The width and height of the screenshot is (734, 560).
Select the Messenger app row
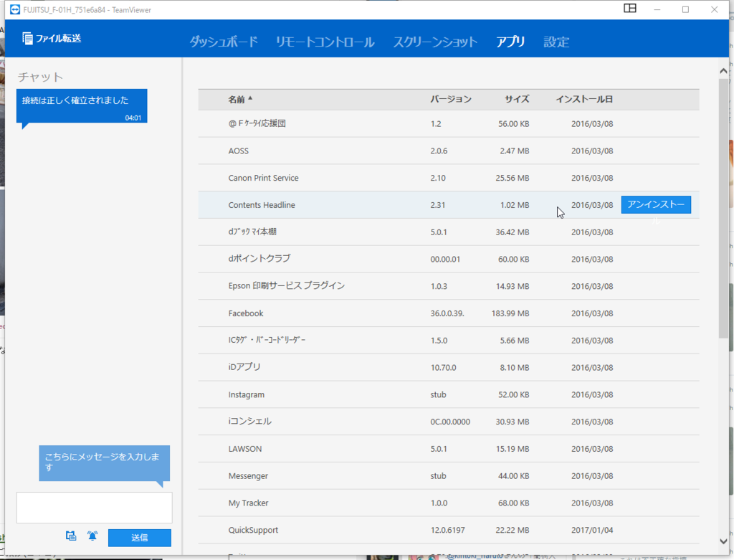click(449, 475)
